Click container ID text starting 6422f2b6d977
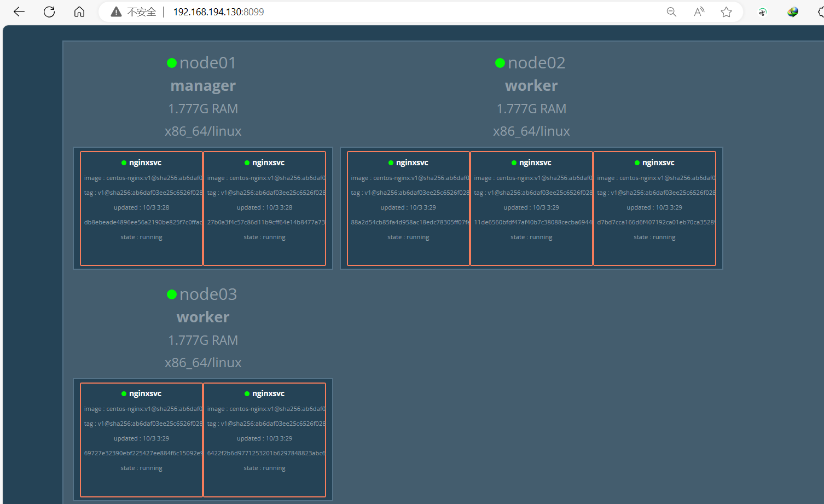This screenshot has width=824, height=504. (266, 453)
